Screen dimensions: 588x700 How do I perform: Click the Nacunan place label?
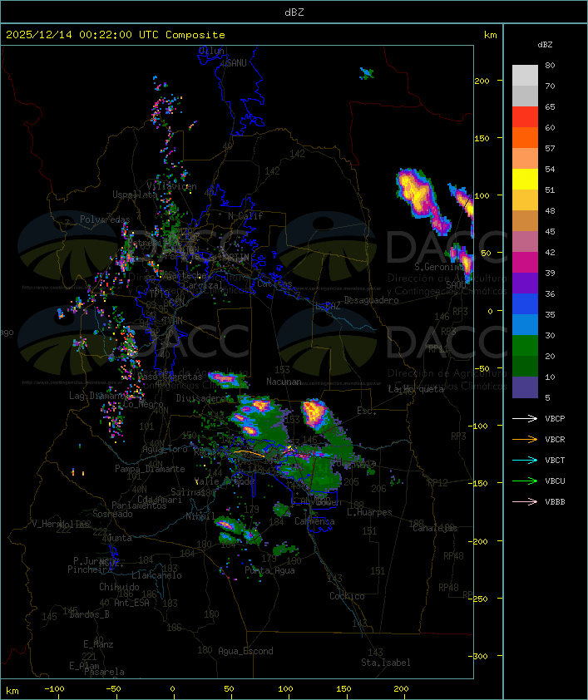284,382
